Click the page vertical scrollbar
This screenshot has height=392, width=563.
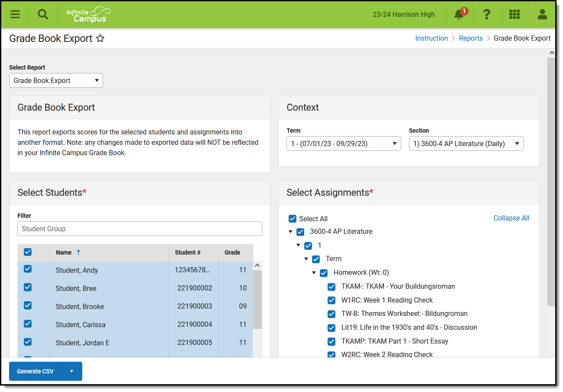[x=551, y=182]
